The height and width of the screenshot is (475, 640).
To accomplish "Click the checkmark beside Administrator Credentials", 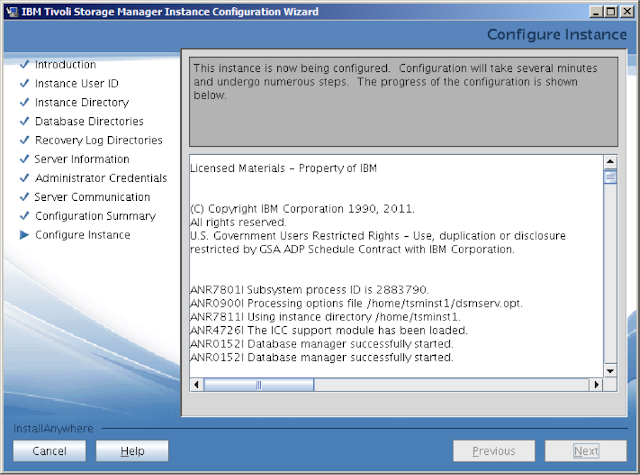I will pos(24,178).
